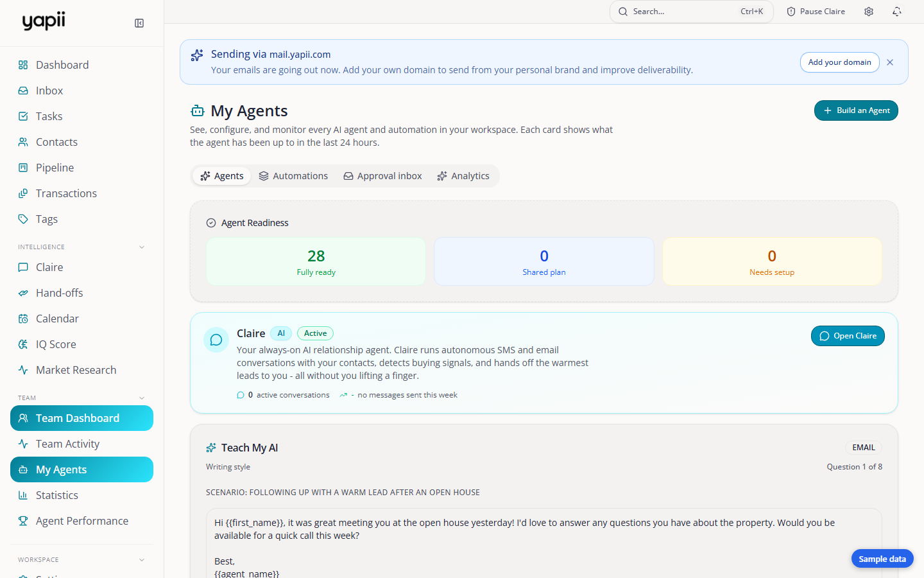This screenshot has height=578, width=924.
Task: Click the Sample data badge
Action: (882, 559)
